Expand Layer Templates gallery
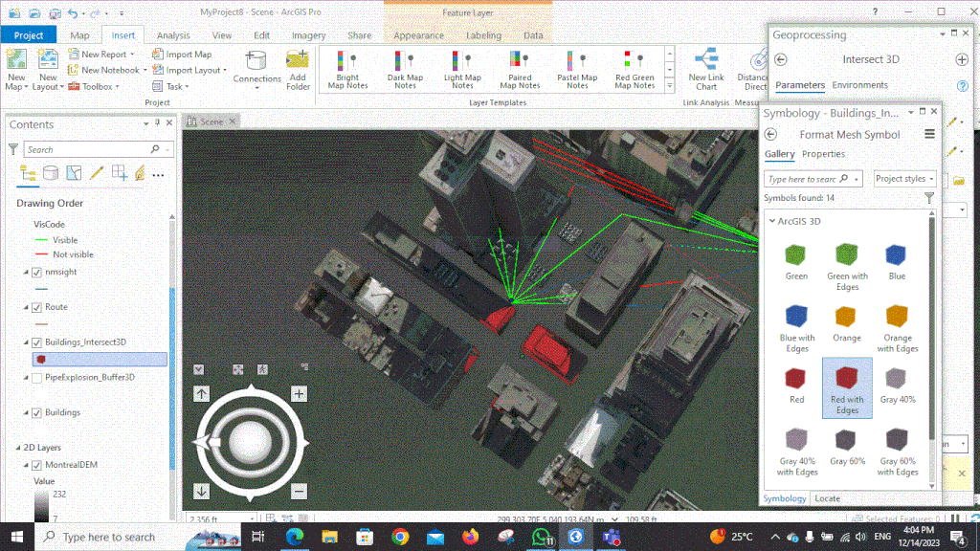 (x=669, y=85)
